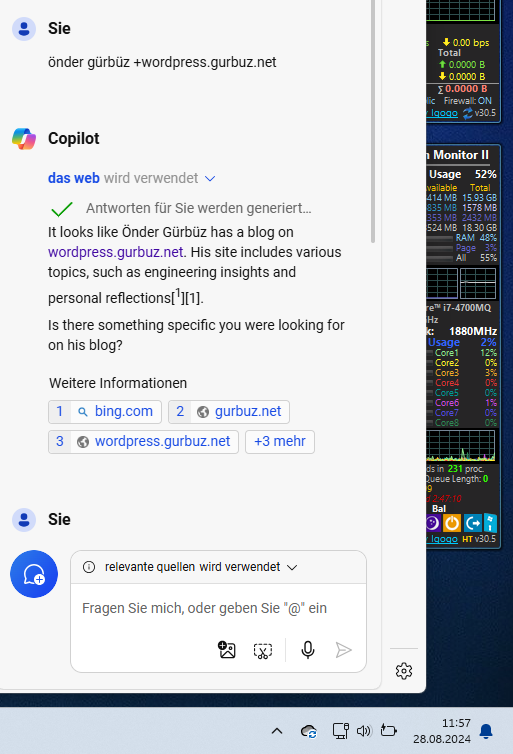Click the 'RAM 48%' bar row

462,238
